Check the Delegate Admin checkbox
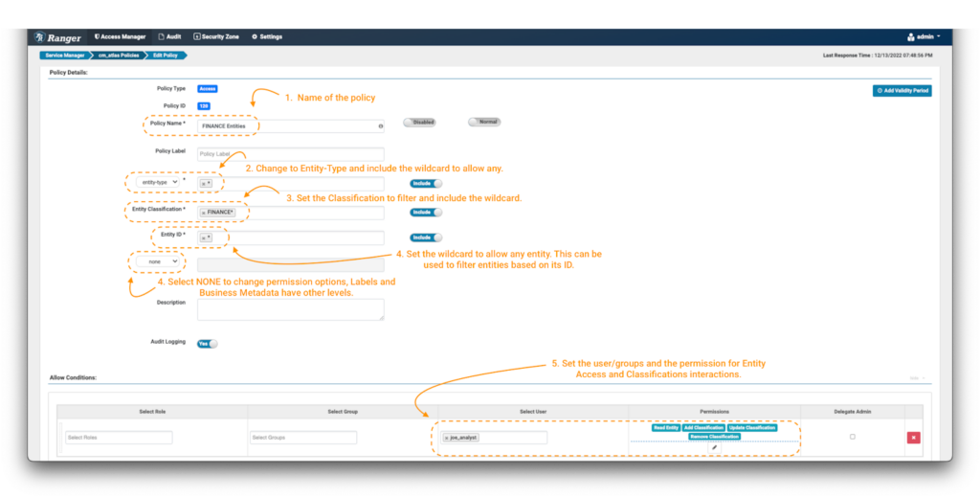 [853, 437]
